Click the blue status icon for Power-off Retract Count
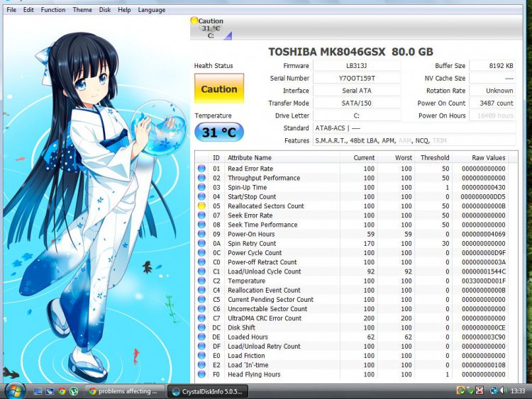 pyautogui.click(x=201, y=262)
